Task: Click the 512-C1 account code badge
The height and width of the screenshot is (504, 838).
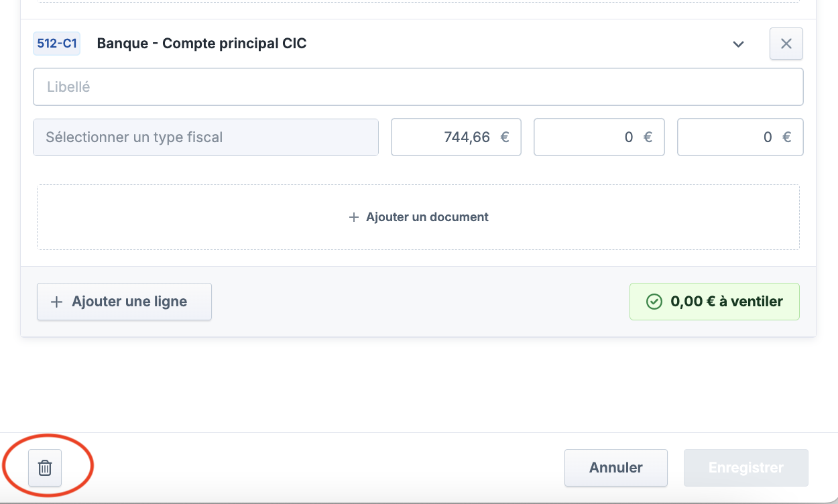Action: pyautogui.click(x=56, y=44)
